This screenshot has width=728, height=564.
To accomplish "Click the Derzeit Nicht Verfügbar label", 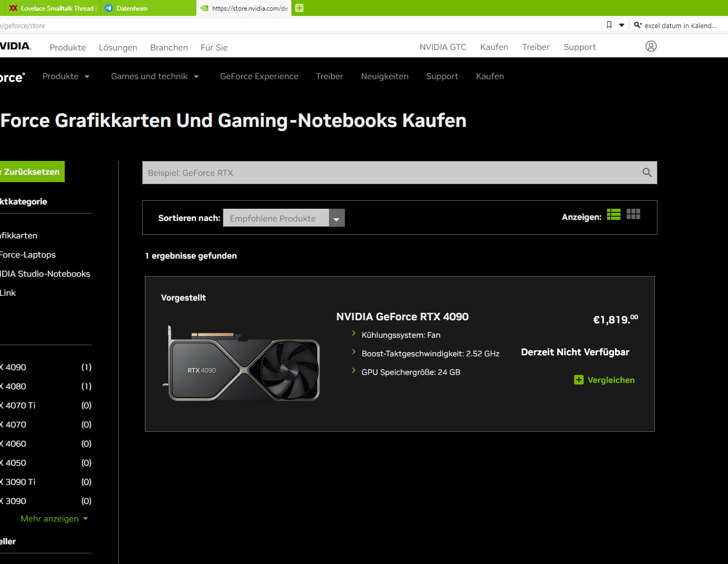I will pyautogui.click(x=575, y=352).
